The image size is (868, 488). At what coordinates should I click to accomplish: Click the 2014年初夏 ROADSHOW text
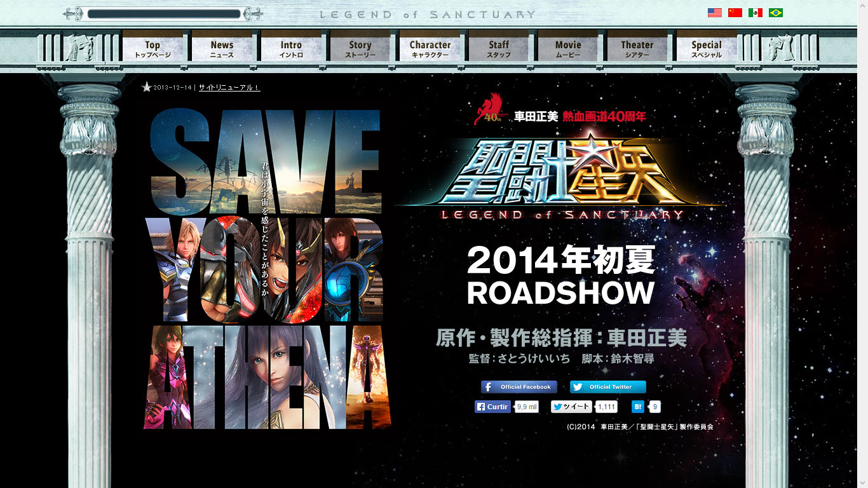561,276
